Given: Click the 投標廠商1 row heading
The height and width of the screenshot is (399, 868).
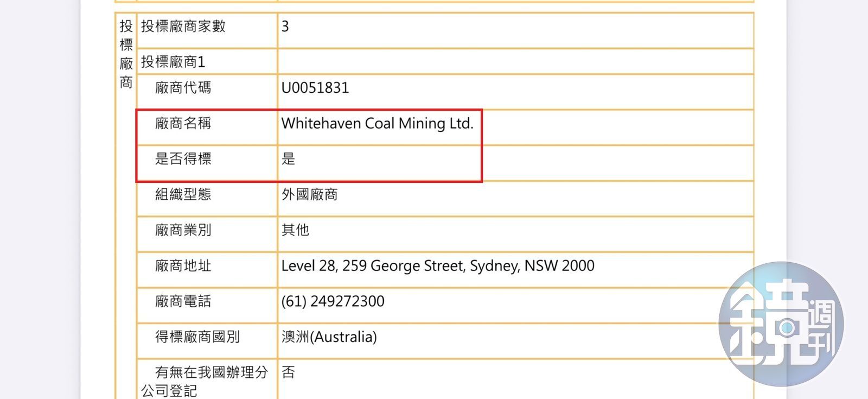Looking at the screenshot, I should [x=173, y=62].
